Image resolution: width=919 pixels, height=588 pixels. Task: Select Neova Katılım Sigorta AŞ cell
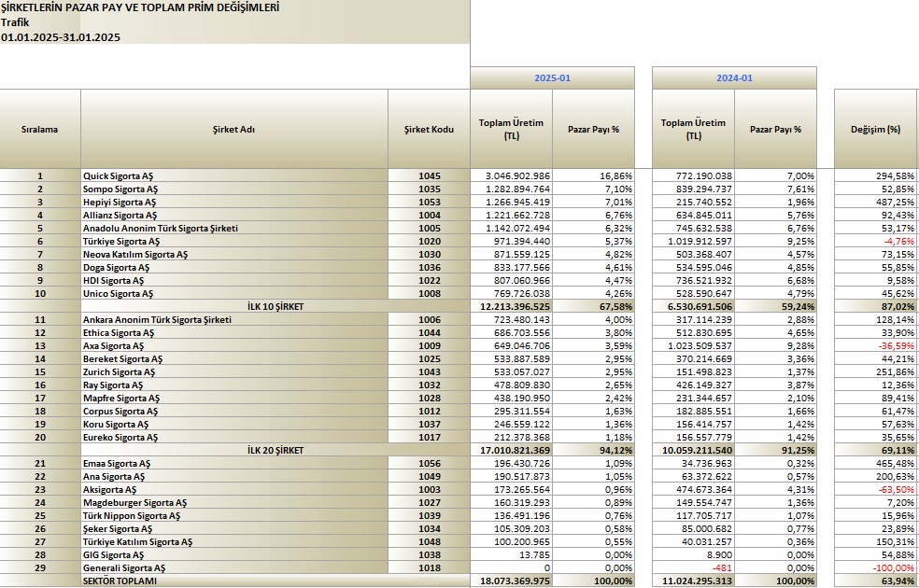point(234,254)
